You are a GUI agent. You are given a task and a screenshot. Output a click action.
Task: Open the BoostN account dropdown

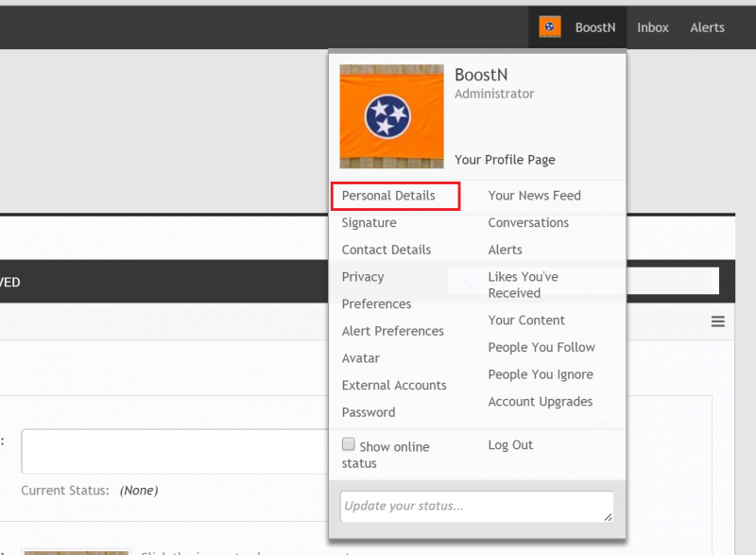[x=594, y=27]
